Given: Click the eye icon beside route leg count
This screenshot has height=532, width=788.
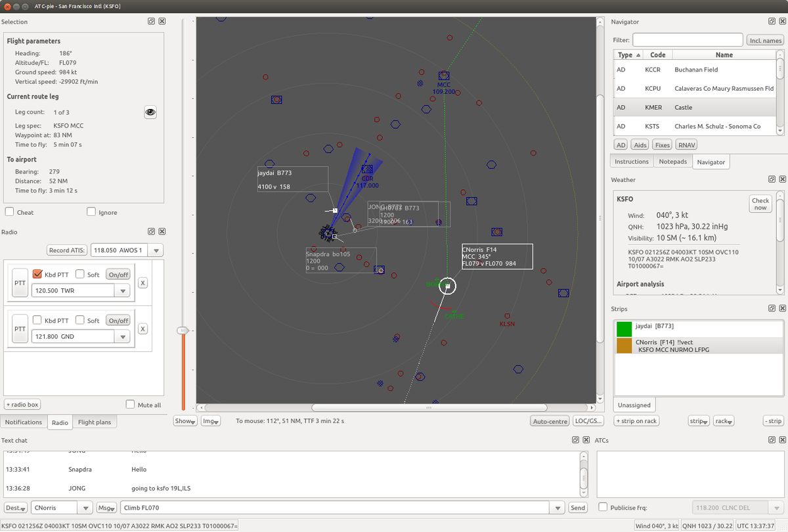Looking at the screenshot, I should 150,112.
